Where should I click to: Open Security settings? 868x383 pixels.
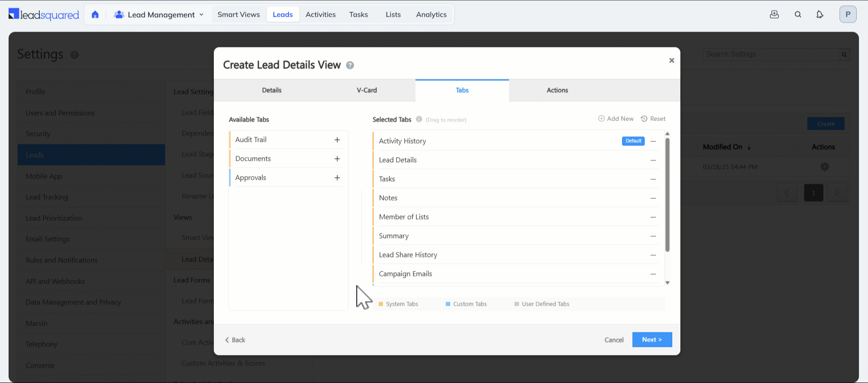(91, 134)
